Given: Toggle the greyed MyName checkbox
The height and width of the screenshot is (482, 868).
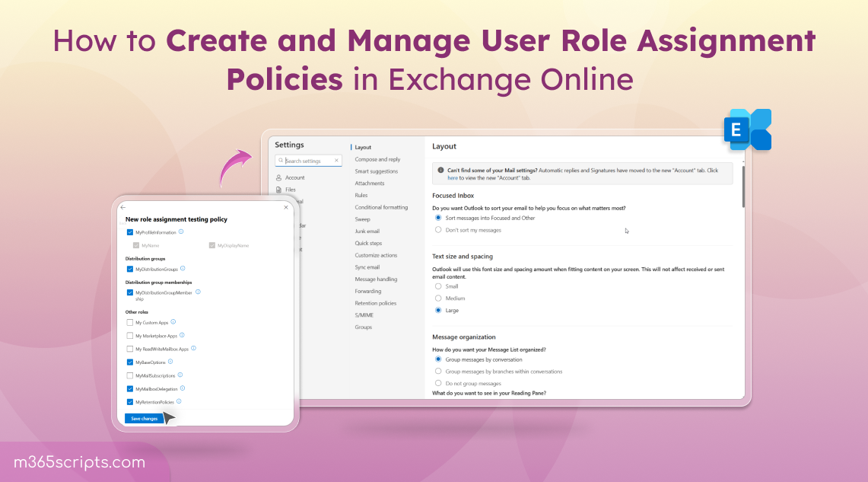Looking at the screenshot, I should (136, 245).
